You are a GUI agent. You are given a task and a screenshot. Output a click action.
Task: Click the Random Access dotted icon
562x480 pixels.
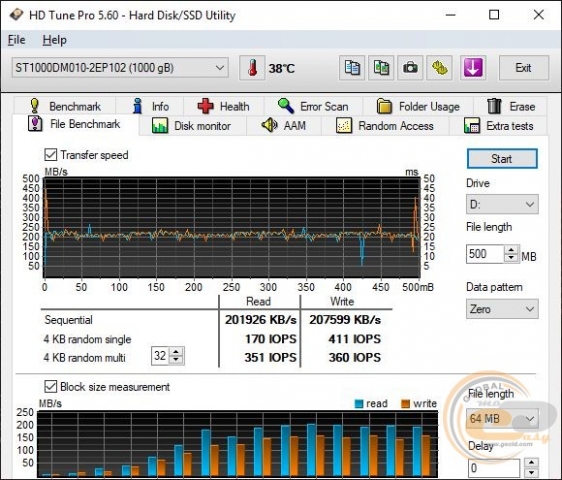[344, 125]
